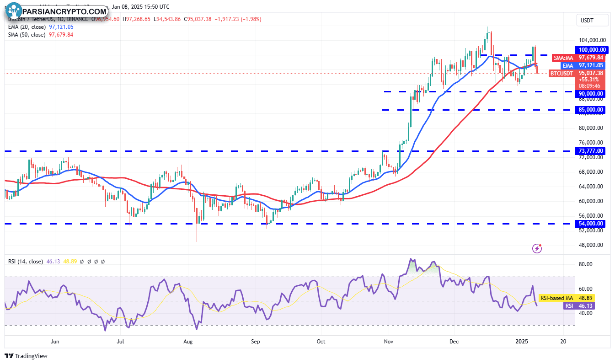Select the RSI (14, close) indicator legend
Viewport: 615px width, 364px height.
tap(26, 262)
